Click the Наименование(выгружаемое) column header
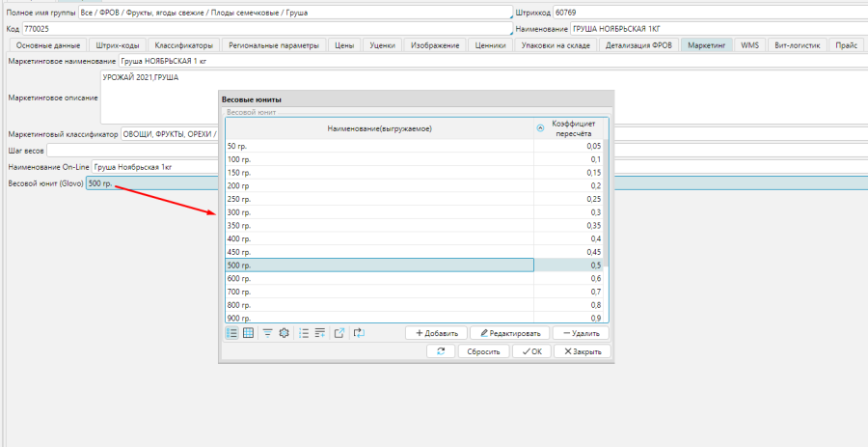This screenshot has height=447, width=868. pos(378,128)
